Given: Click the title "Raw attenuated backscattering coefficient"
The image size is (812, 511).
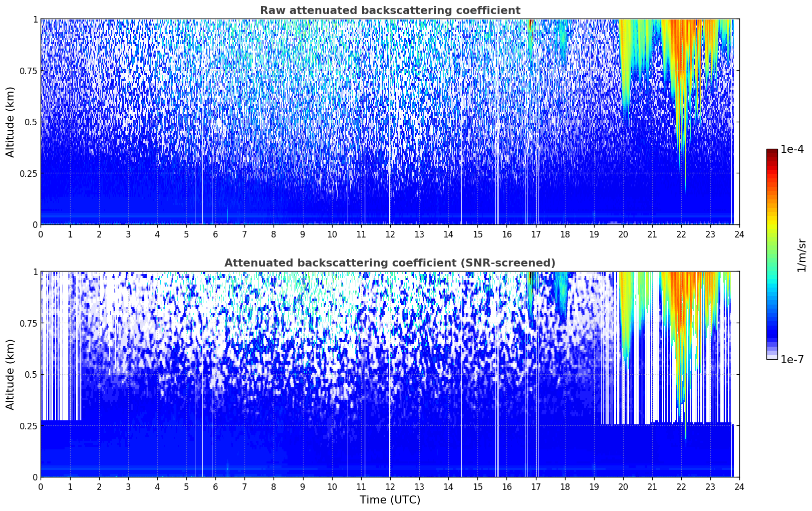Looking at the screenshot, I should click(x=390, y=11).
